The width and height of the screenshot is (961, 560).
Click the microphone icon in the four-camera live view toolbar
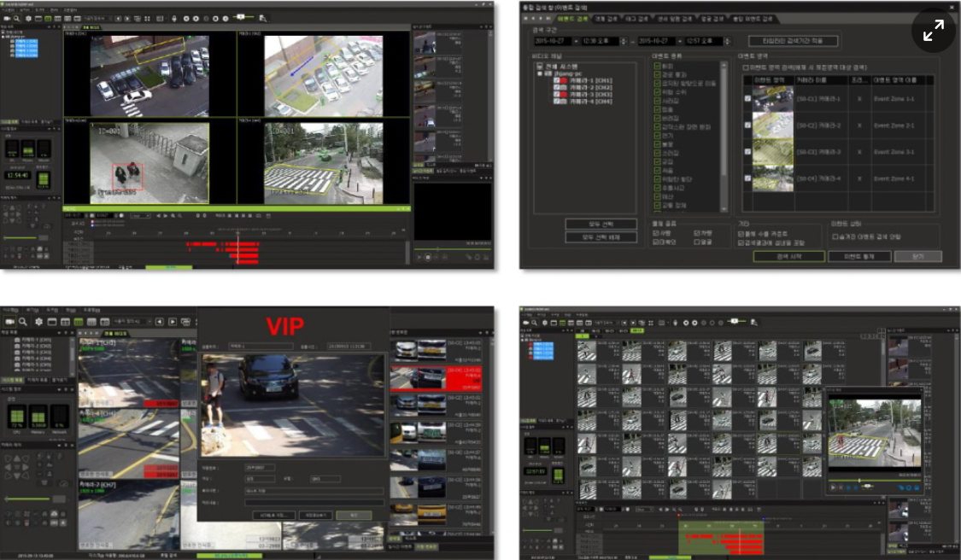point(174,19)
